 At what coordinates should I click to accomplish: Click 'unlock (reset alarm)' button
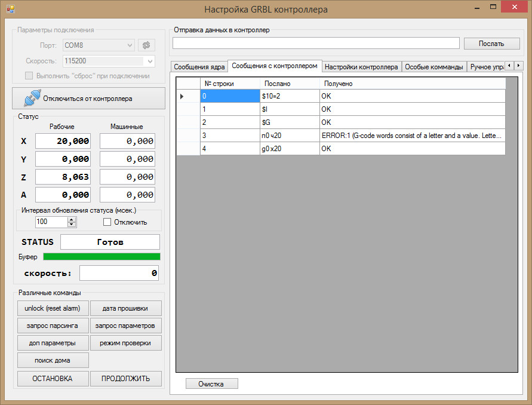tap(53, 308)
